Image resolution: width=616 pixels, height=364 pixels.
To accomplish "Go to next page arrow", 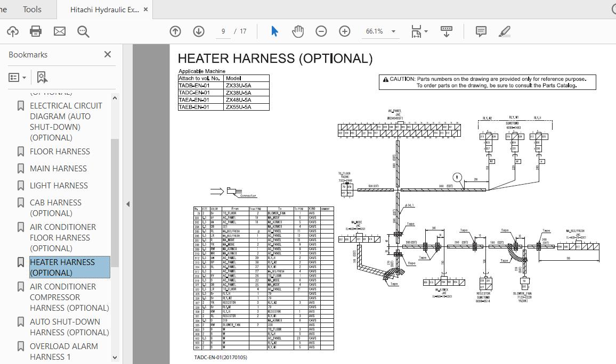I will pyautogui.click(x=199, y=31).
